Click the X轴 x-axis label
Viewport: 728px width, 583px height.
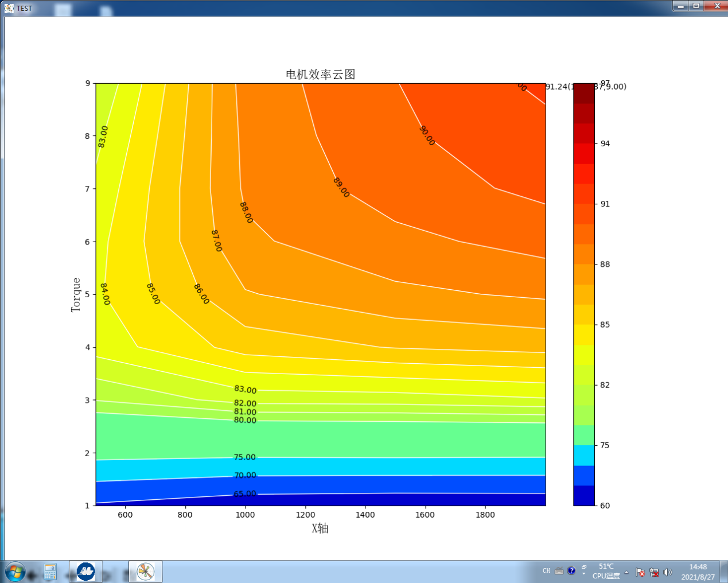tap(320, 528)
